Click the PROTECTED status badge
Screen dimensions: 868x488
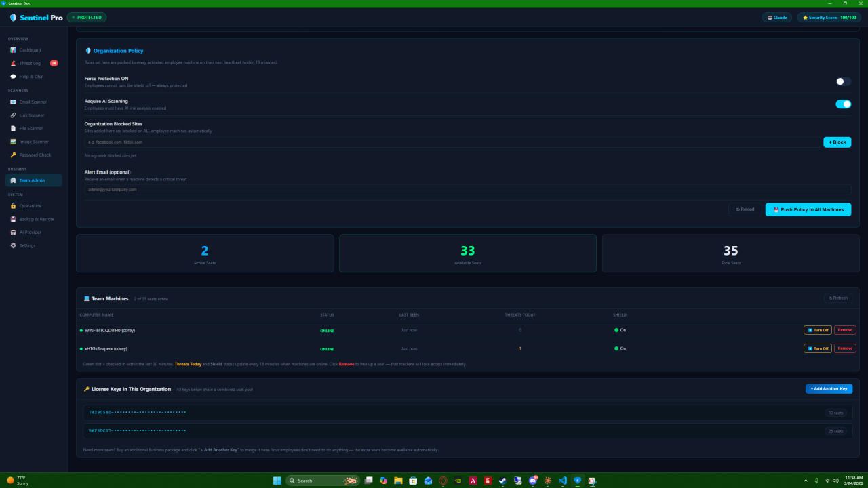(87, 18)
